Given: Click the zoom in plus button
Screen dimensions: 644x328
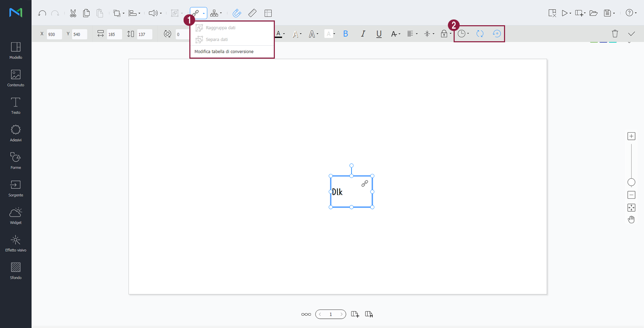Looking at the screenshot, I should tap(631, 136).
